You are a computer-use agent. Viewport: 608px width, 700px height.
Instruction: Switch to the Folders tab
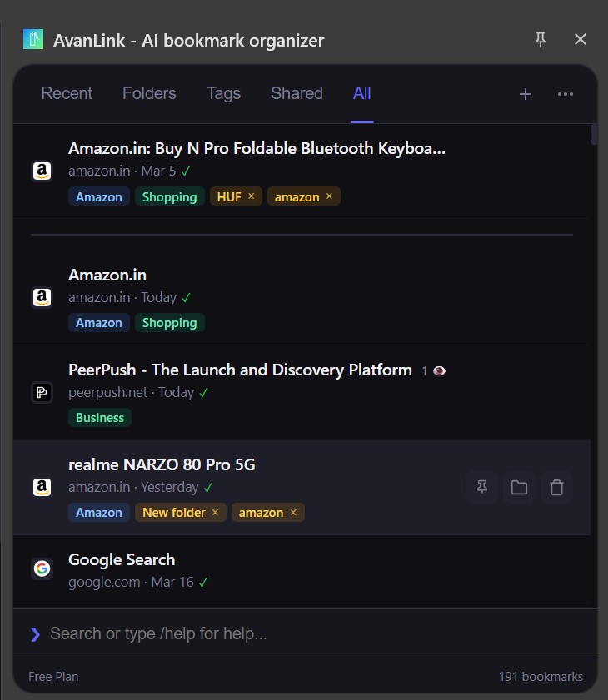(149, 93)
